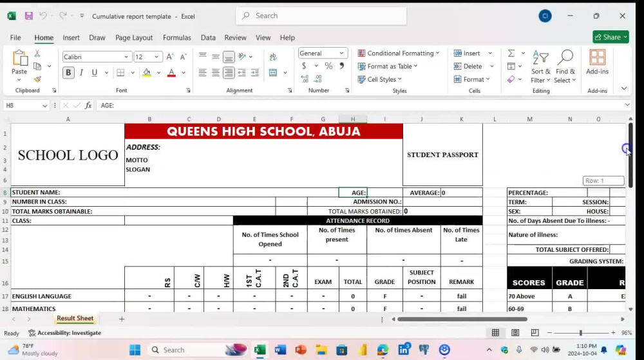
Task: Save the workbook with the floppy icon
Action: (x=28, y=16)
